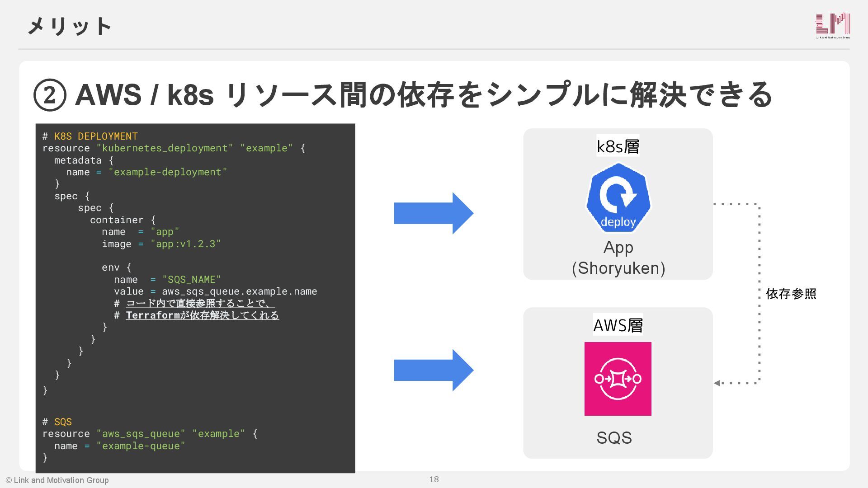The image size is (868, 488).
Task: Click the "依存参照" label
Action: pos(791,294)
